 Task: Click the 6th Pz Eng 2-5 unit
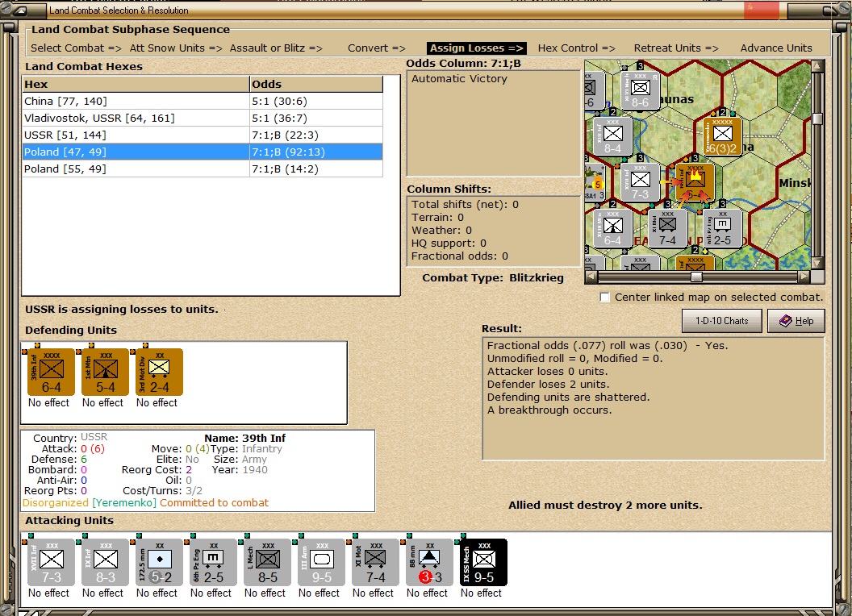[213, 562]
